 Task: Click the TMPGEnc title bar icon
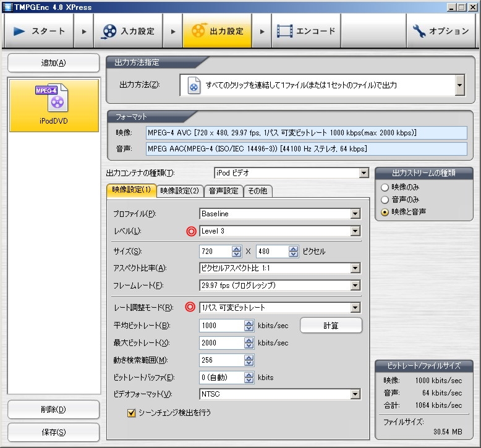tap(7, 7)
